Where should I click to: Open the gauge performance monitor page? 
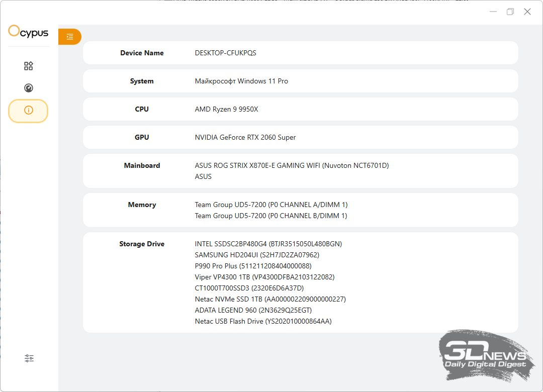29,88
